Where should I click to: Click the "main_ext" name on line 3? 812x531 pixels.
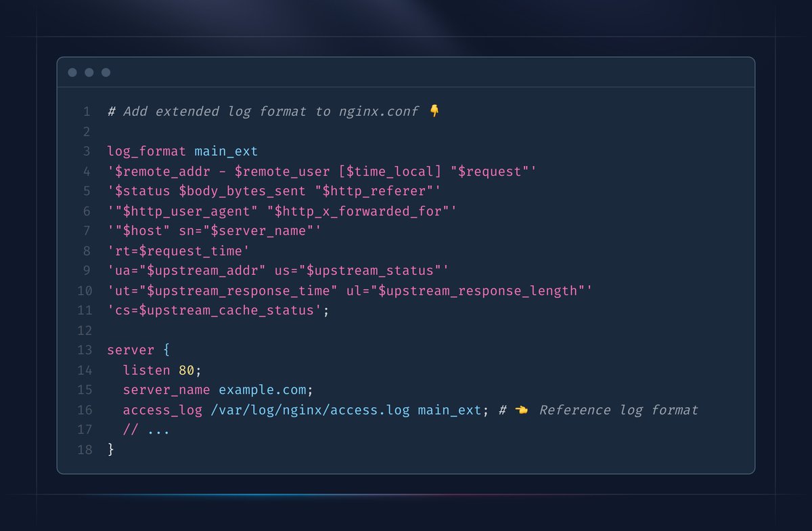(226, 151)
